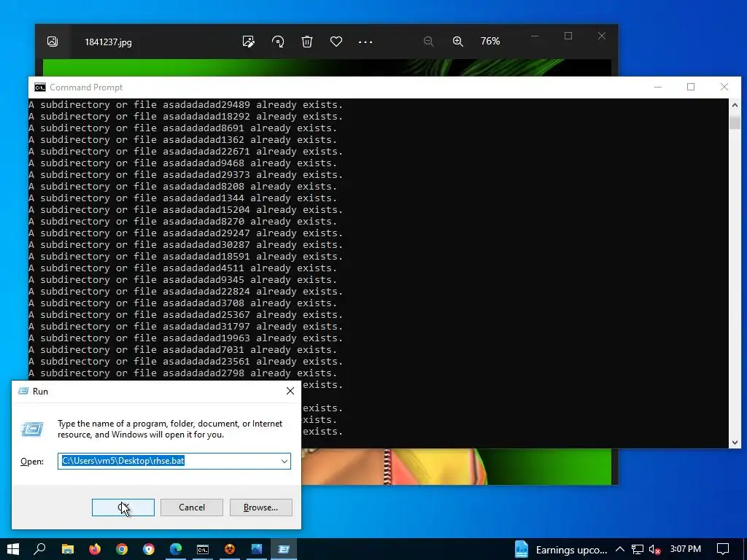Close the Photos window
The image size is (747, 560).
[x=602, y=36]
